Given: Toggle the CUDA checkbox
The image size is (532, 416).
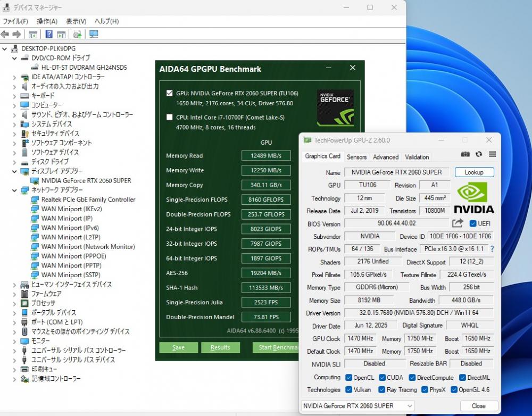Looking at the screenshot, I should point(382,377).
